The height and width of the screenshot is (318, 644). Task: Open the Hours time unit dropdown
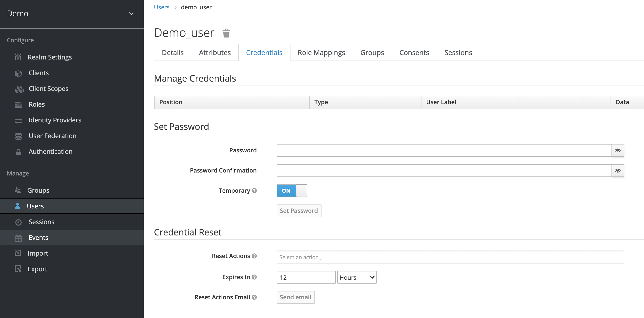pos(356,277)
